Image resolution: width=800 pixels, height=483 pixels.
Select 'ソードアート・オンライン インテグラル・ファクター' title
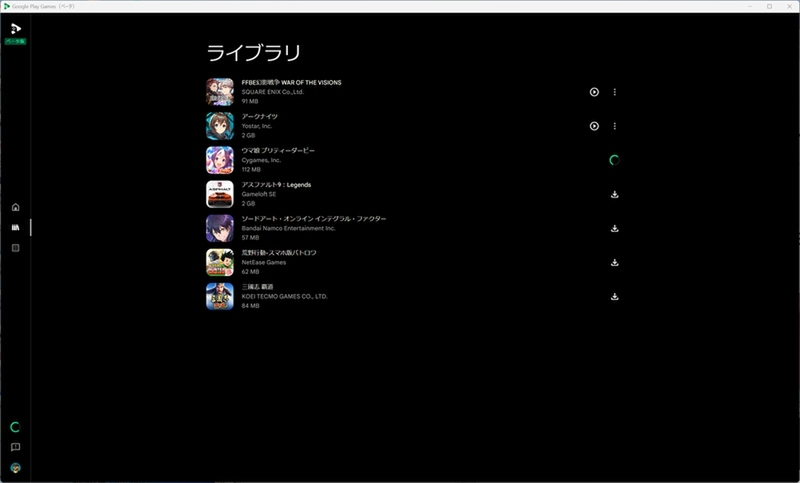click(314, 219)
